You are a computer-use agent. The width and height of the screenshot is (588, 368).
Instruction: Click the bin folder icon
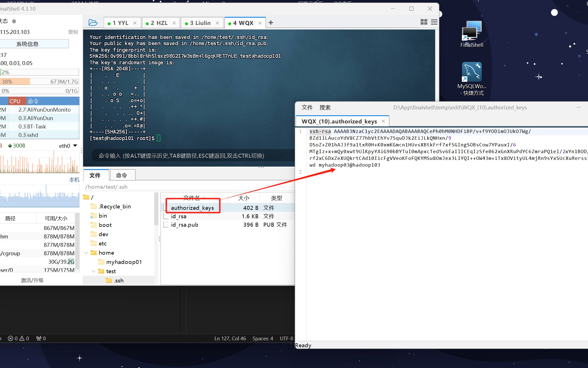coord(94,216)
